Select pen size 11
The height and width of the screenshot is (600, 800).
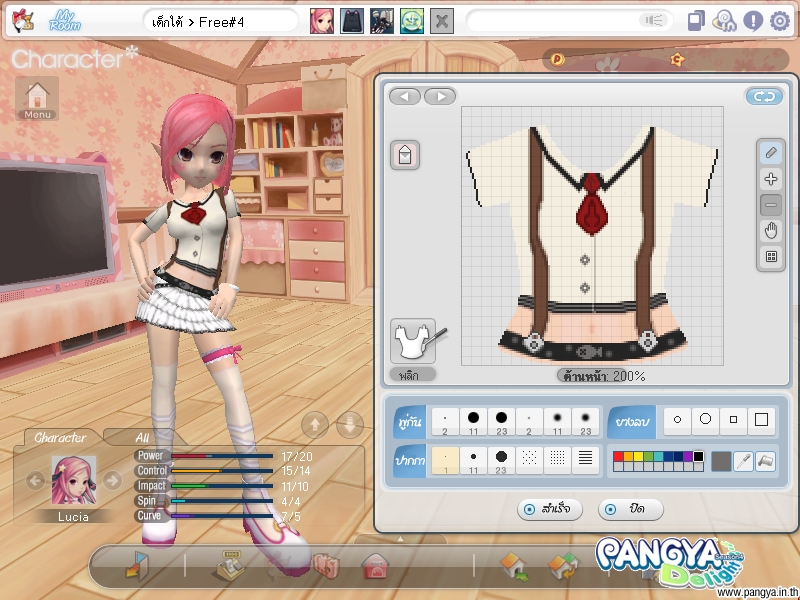coord(473,461)
